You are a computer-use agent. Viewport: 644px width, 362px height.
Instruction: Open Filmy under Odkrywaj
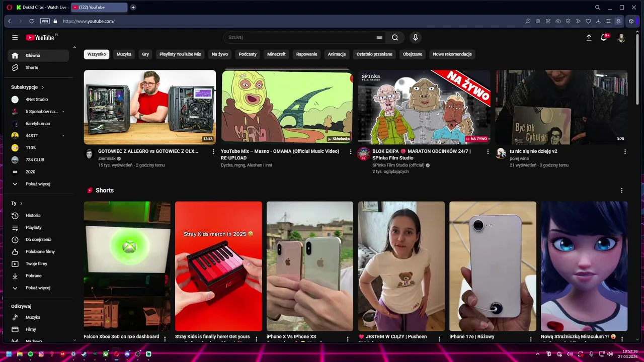coord(38,329)
